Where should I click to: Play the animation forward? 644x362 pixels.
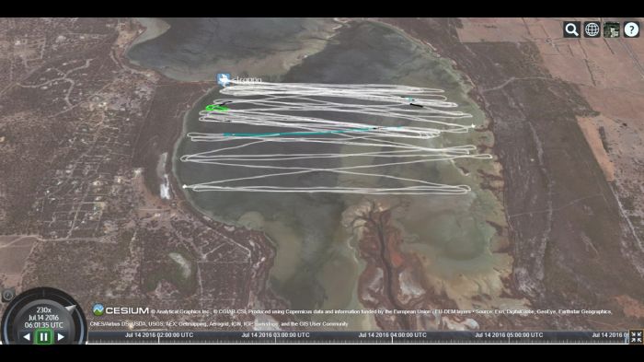tap(61, 337)
